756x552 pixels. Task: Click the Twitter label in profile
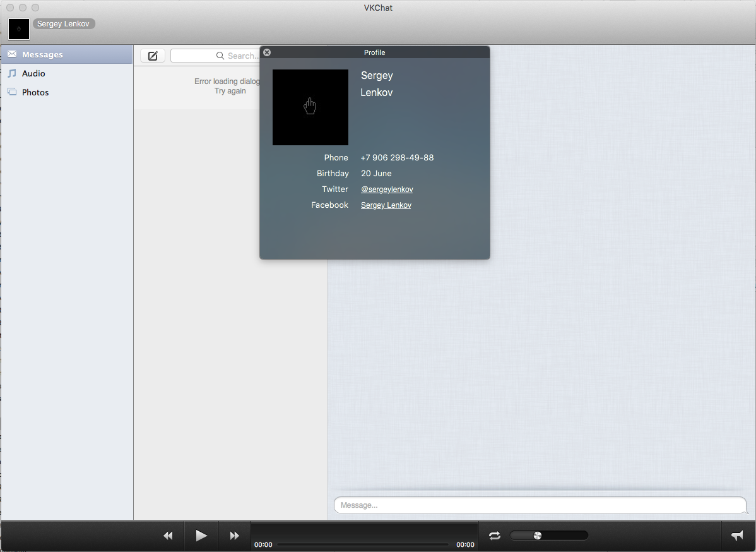click(335, 189)
